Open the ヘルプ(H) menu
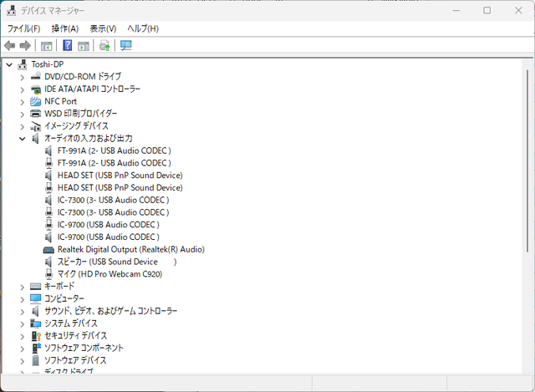535x392 pixels. click(x=143, y=28)
